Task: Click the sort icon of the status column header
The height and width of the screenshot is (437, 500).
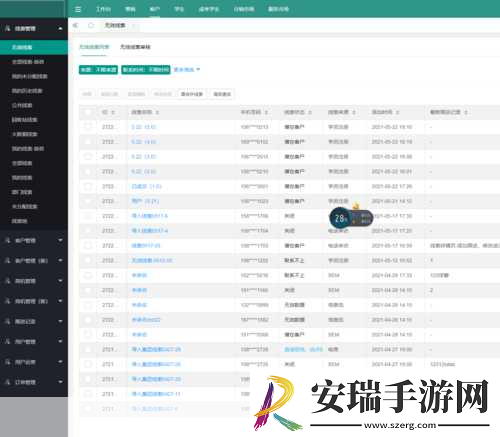Action: [x=310, y=112]
